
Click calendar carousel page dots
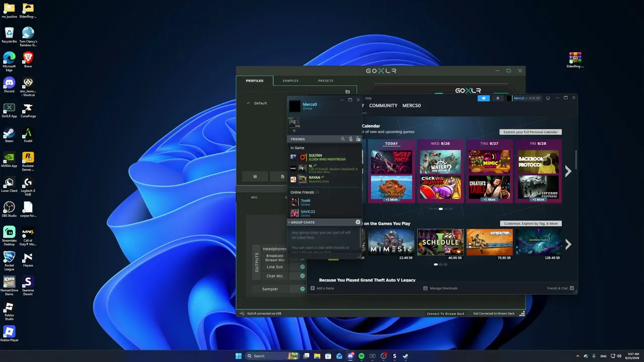(x=440, y=209)
